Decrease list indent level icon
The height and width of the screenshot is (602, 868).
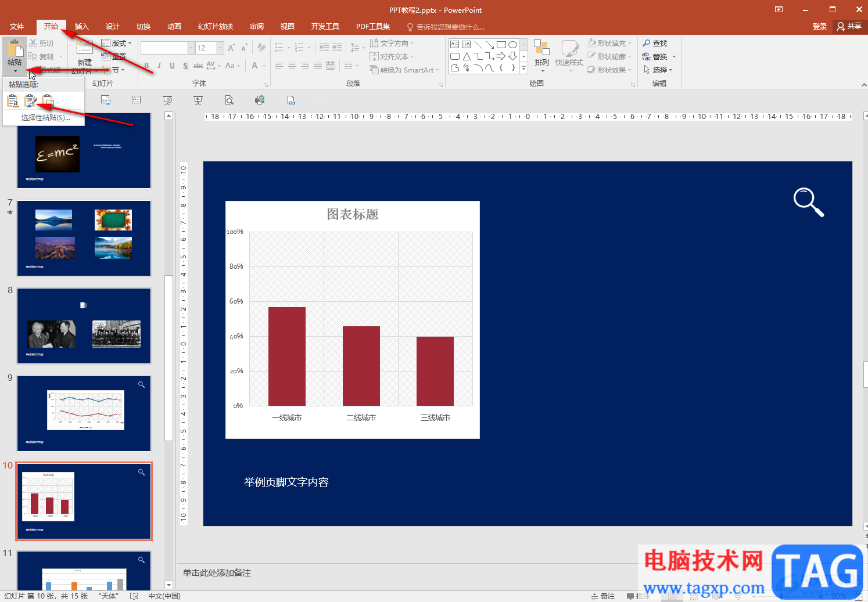pyautogui.click(x=324, y=48)
